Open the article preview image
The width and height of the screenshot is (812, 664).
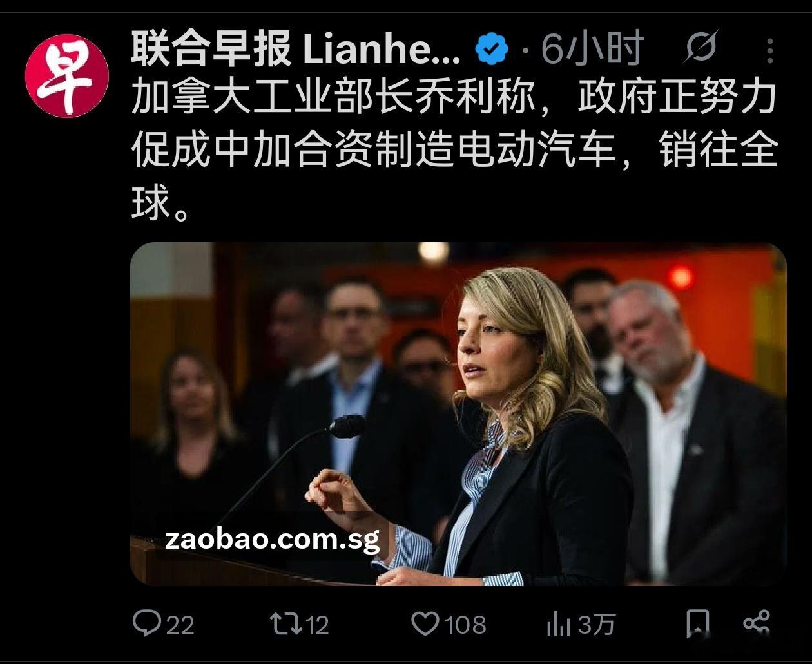point(458,413)
